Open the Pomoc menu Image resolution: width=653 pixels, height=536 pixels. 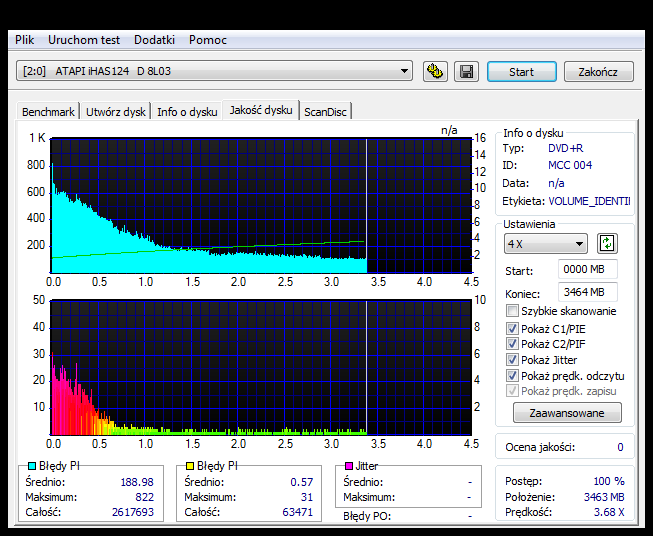(x=208, y=40)
